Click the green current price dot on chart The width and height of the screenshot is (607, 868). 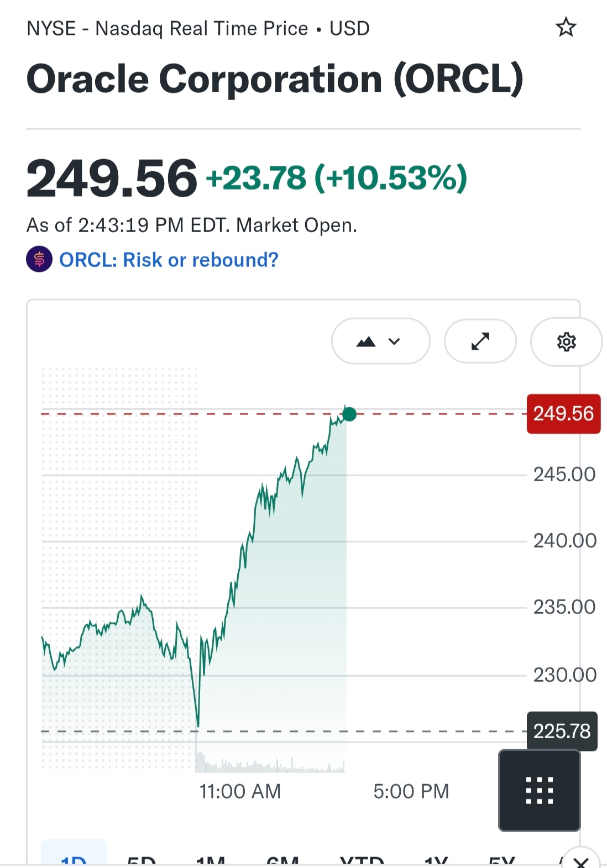click(x=349, y=414)
